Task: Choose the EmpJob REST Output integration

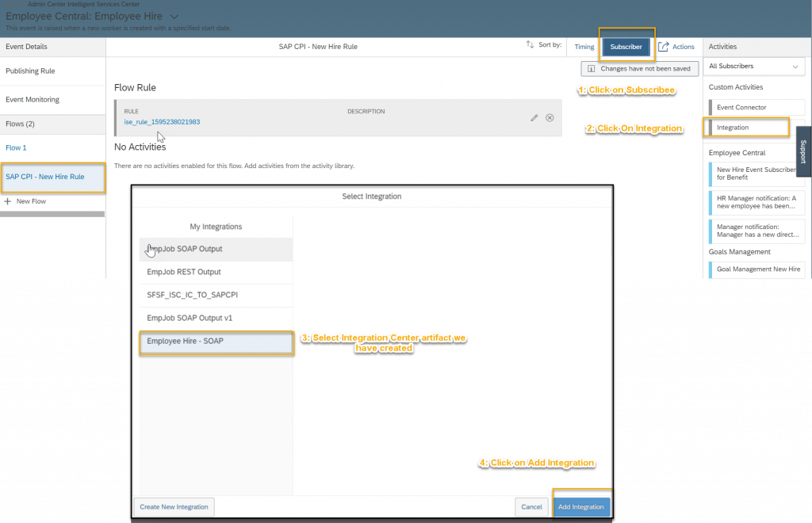Action: (x=216, y=272)
